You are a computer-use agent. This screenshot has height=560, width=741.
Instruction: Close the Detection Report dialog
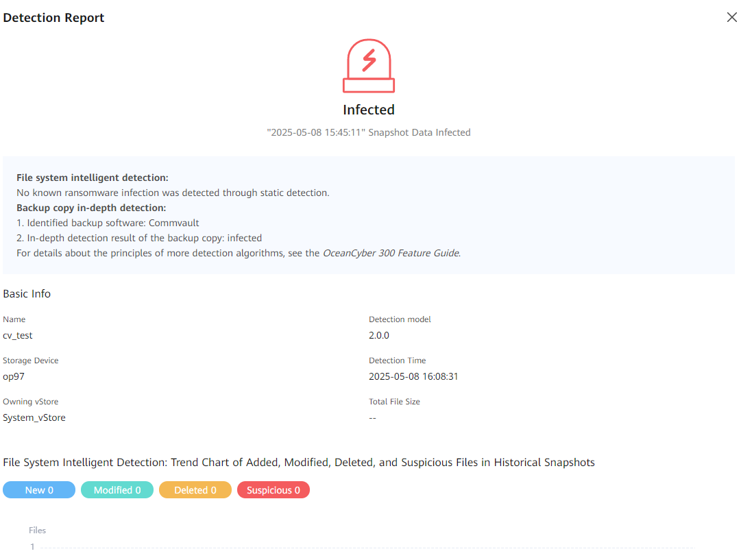click(x=731, y=18)
